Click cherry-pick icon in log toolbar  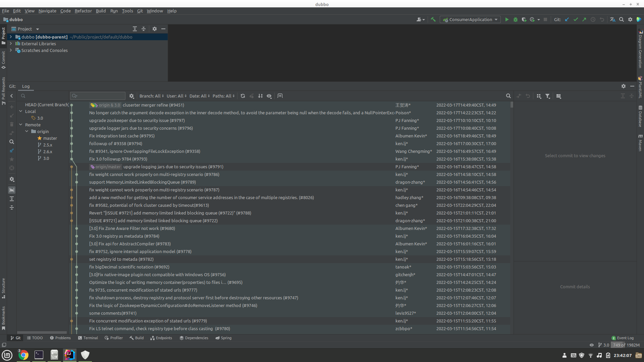[x=252, y=96]
